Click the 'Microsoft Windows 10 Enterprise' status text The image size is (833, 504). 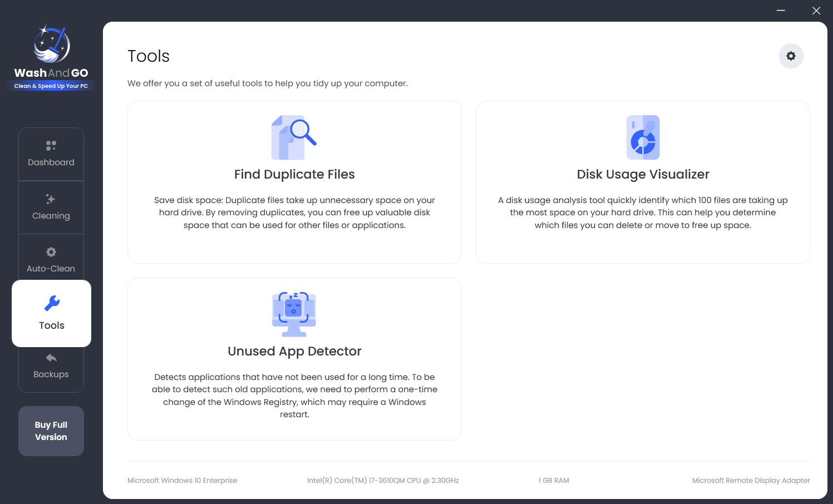pyautogui.click(x=183, y=481)
